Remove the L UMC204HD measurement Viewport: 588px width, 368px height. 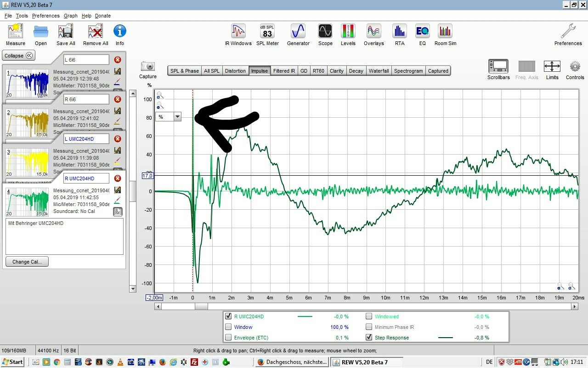pyautogui.click(x=118, y=139)
